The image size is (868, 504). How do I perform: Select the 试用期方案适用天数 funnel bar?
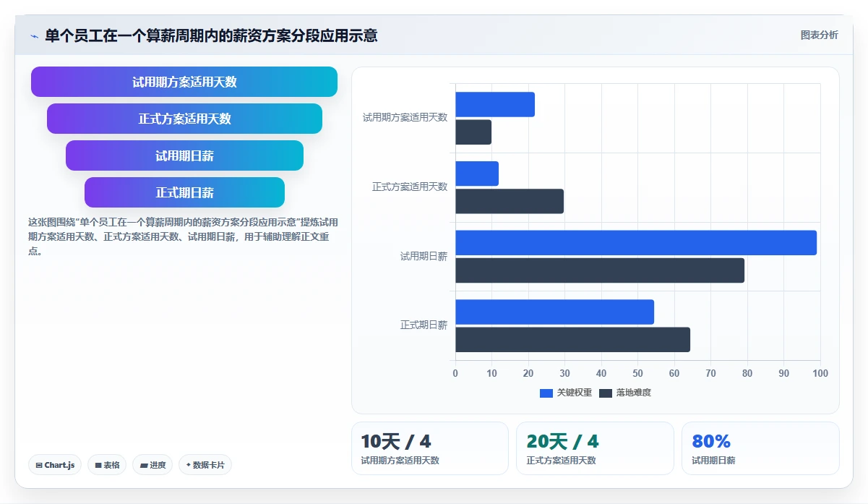click(184, 82)
